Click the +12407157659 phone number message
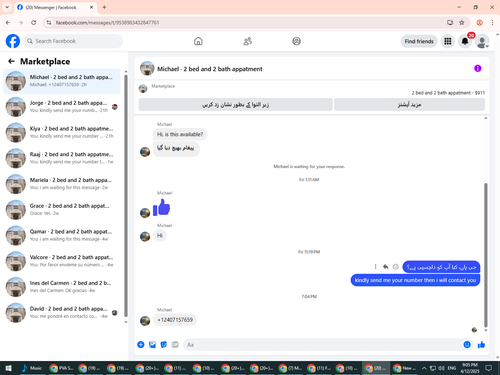This screenshot has width=500, height=375. [175, 320]
